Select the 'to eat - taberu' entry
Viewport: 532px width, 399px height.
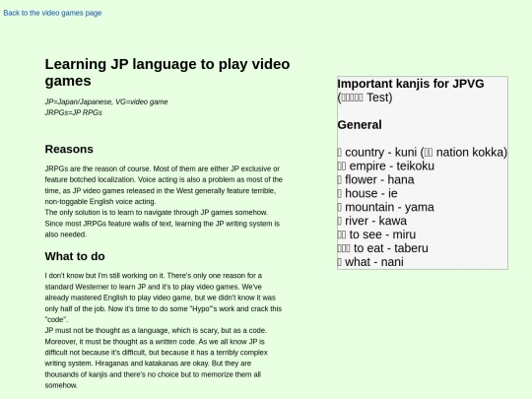pyautogui.click(x=382, y=248)
